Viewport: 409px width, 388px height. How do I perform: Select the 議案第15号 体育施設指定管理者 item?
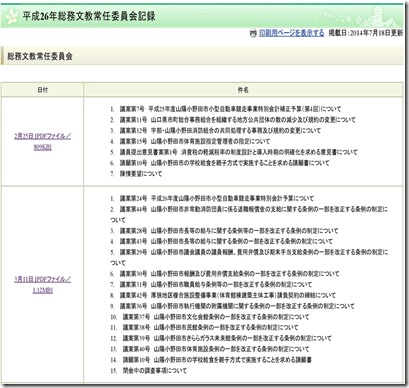tap(195, 141)
